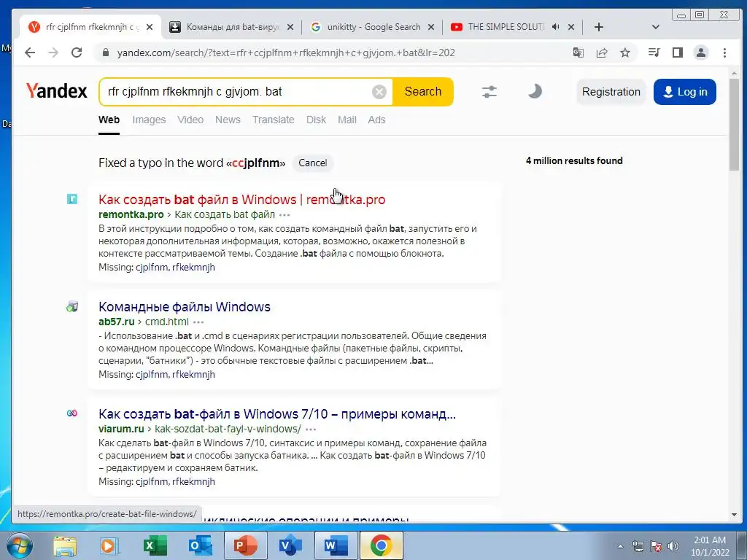Open Excel from the taskbar

(155, 545)
